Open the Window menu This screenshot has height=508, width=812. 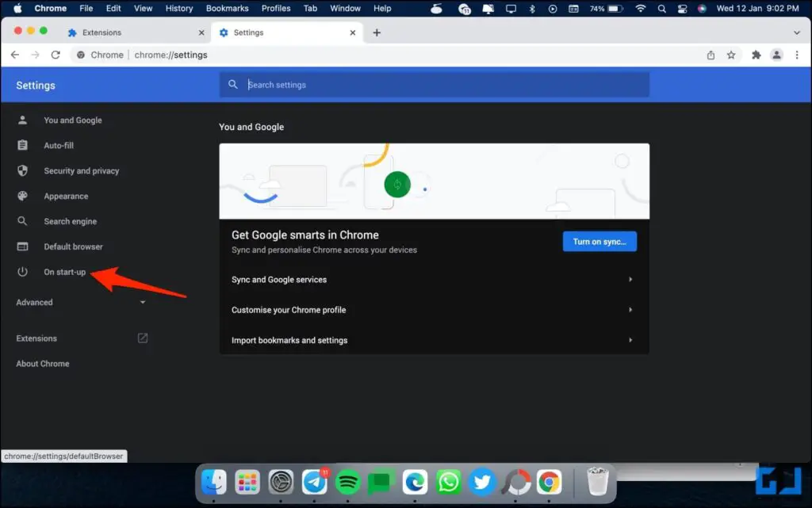click(x=345, y=8)
